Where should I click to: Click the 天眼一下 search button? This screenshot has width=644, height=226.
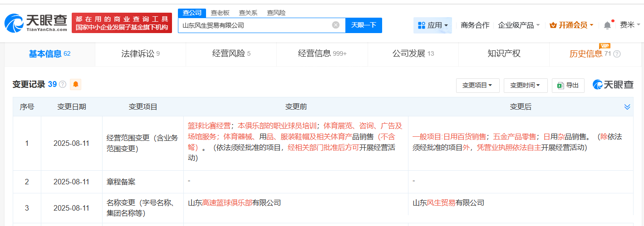(x=364, y=25)
